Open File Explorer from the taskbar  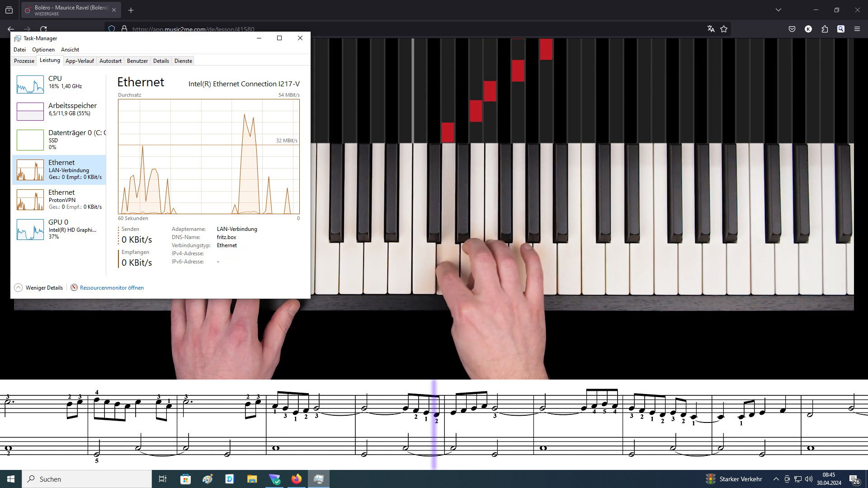coord(252,479)
